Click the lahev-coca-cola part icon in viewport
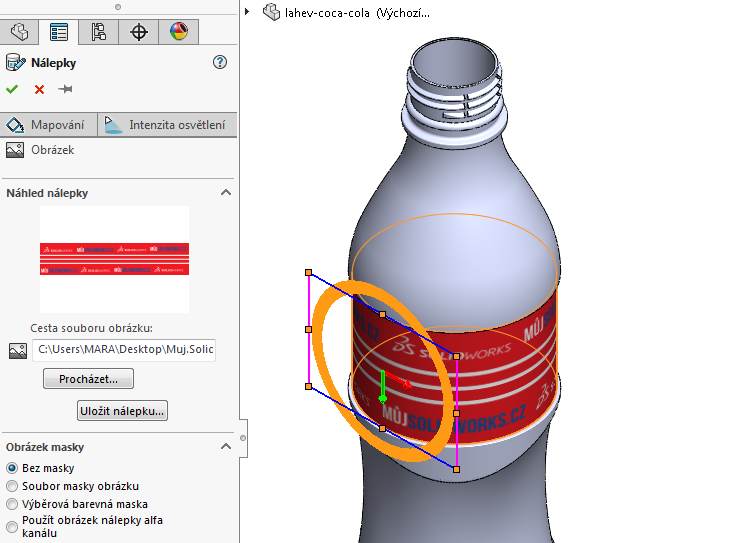 [x=272, y=12]
